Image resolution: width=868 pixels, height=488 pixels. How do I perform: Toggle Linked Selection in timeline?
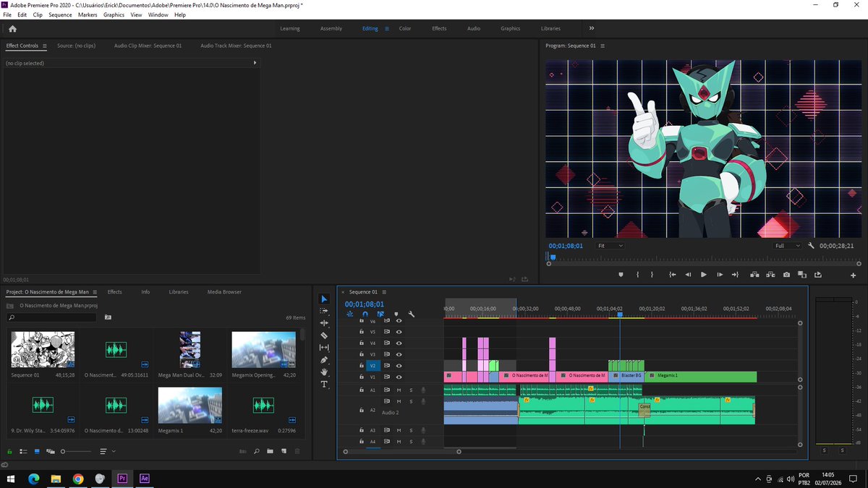click(x=380, y=314)
